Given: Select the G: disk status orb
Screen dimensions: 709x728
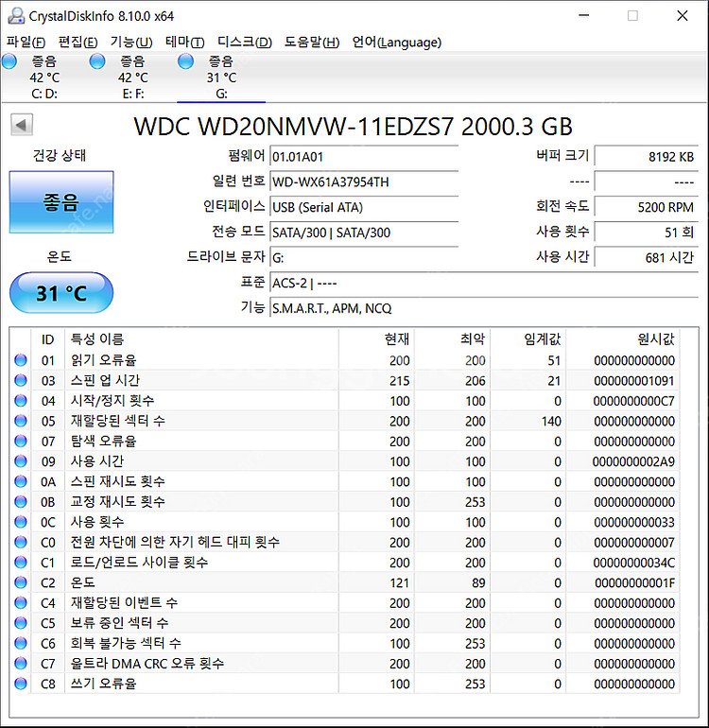Looking at the screenshot, I should point(186,61).
